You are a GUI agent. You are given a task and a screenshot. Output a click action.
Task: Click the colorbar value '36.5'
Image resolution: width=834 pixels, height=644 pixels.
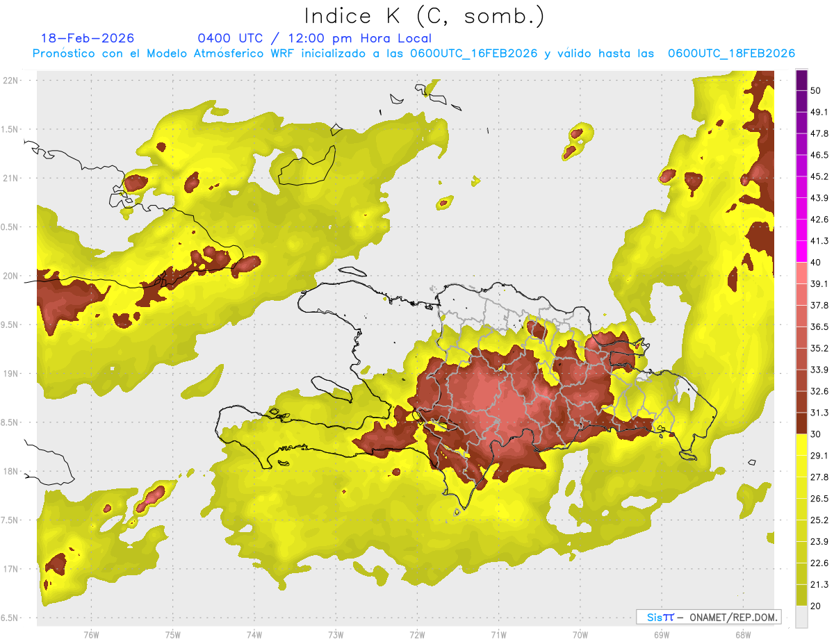[819, 327]
